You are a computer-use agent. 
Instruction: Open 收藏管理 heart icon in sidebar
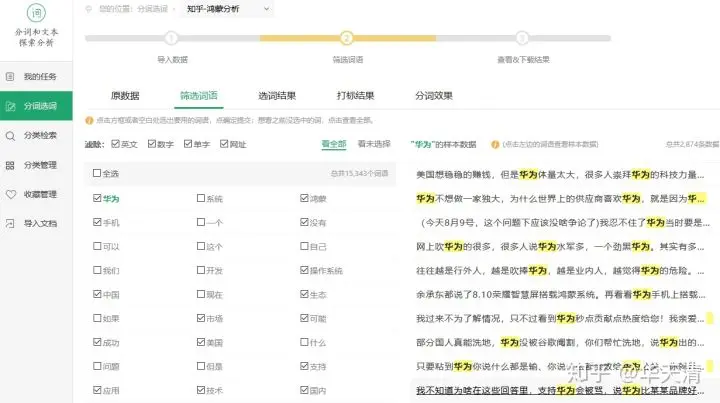(x=11, y=194)
